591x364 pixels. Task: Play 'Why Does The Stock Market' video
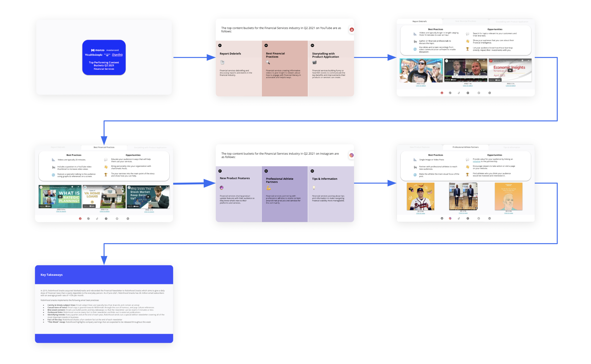148,197
